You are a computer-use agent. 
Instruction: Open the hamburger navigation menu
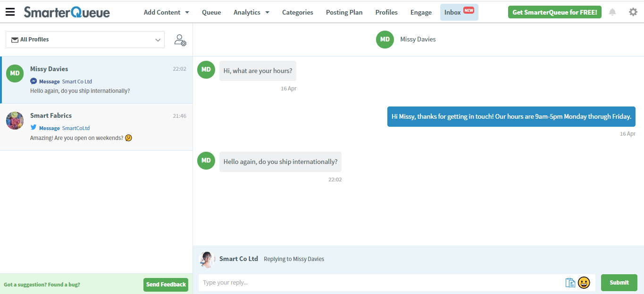[x=10, y=12]
